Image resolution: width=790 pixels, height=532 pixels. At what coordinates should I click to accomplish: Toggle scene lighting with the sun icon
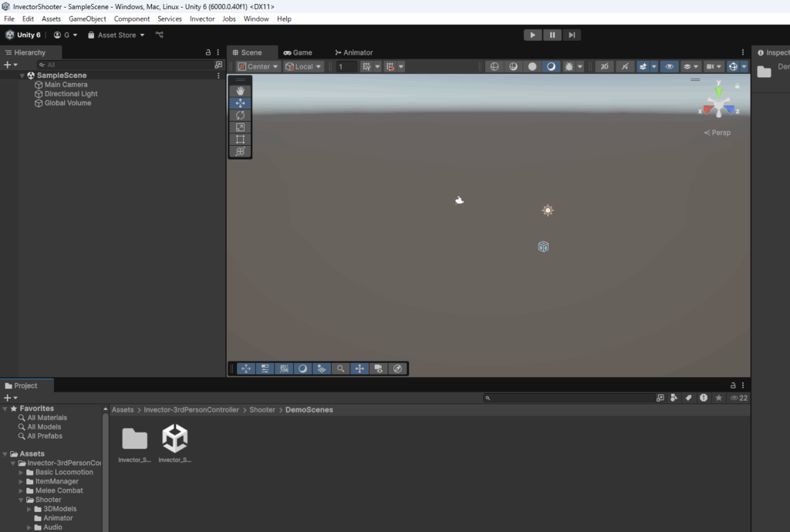coord(569,67)
